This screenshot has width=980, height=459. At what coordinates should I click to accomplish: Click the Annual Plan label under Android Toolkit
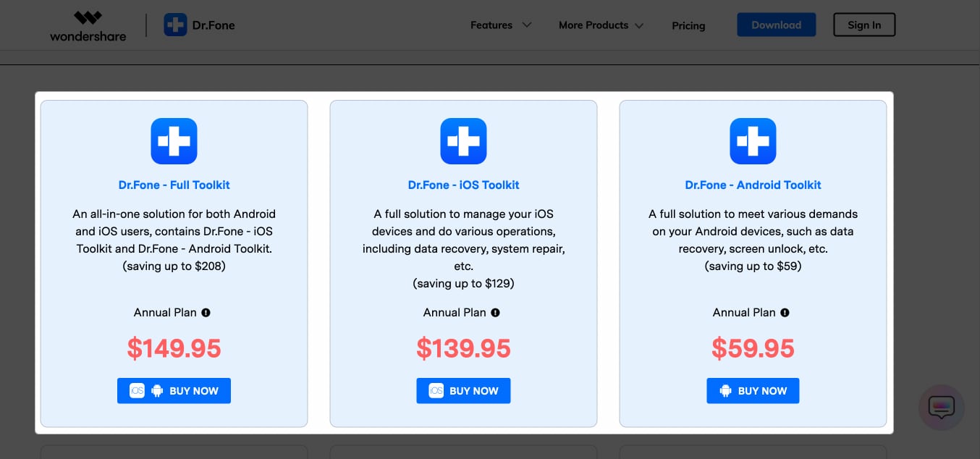744,313
